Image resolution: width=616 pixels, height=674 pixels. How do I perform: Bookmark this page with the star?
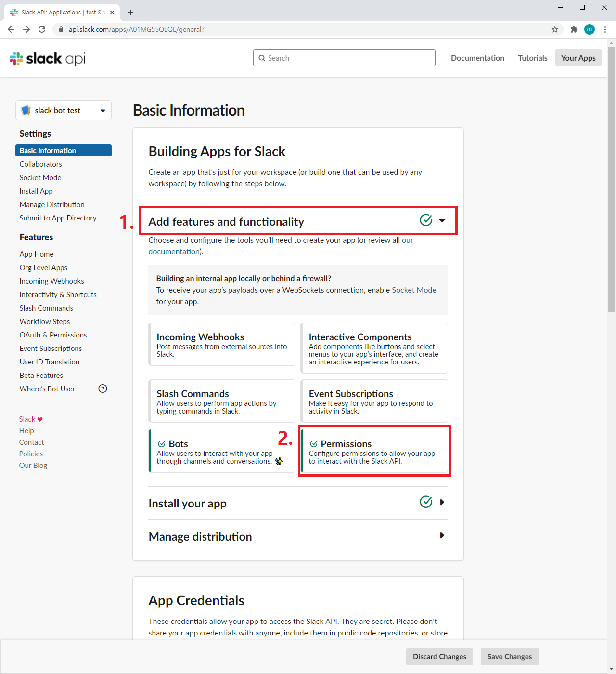(x=555, y=29)
